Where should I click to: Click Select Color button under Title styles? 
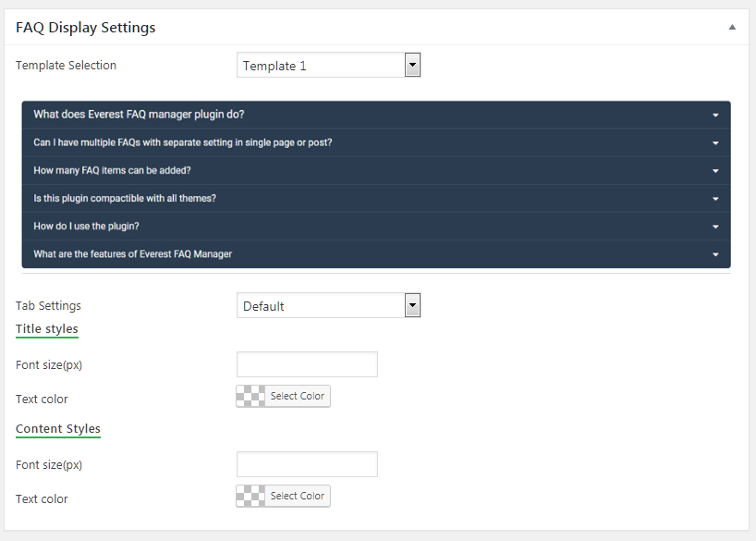click(x=297, y=397)
